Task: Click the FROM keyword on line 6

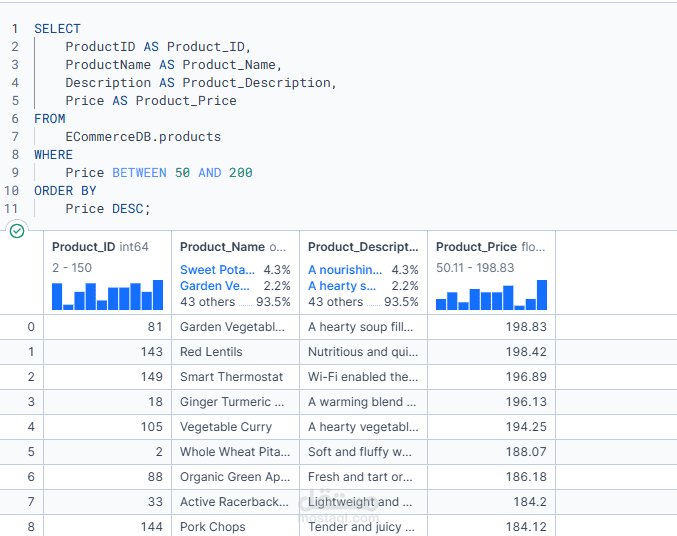Action: [50, 119]
